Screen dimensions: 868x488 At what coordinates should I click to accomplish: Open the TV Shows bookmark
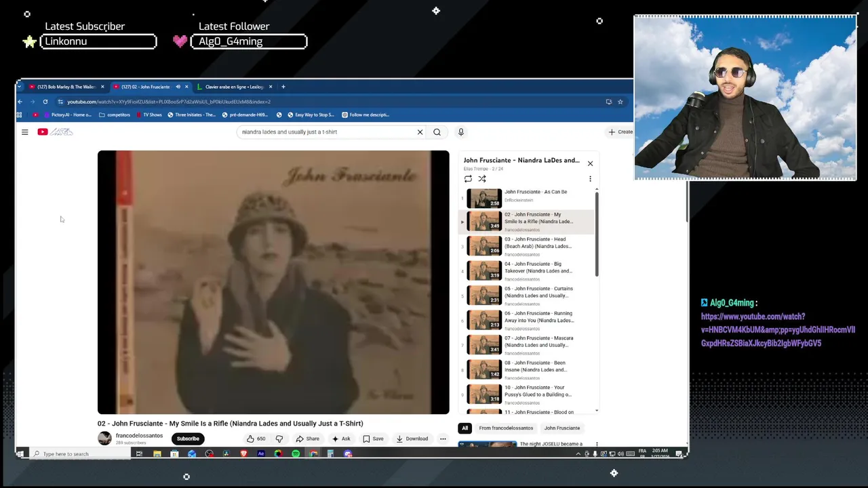149,115
